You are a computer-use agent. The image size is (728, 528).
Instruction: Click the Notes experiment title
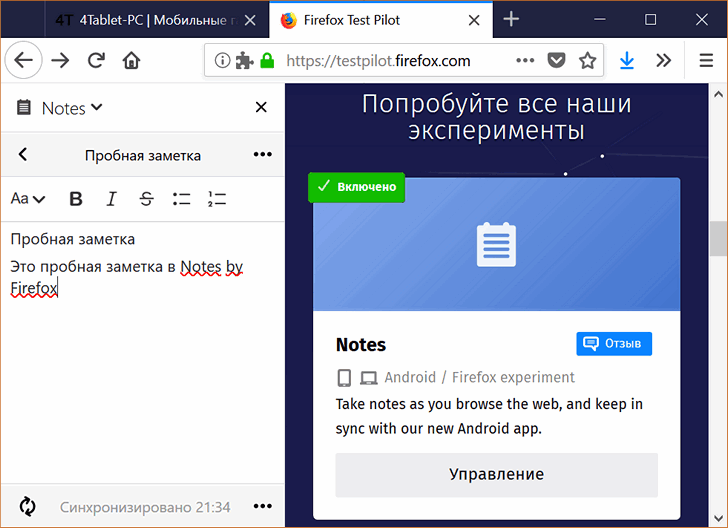[x=361, y=345]
